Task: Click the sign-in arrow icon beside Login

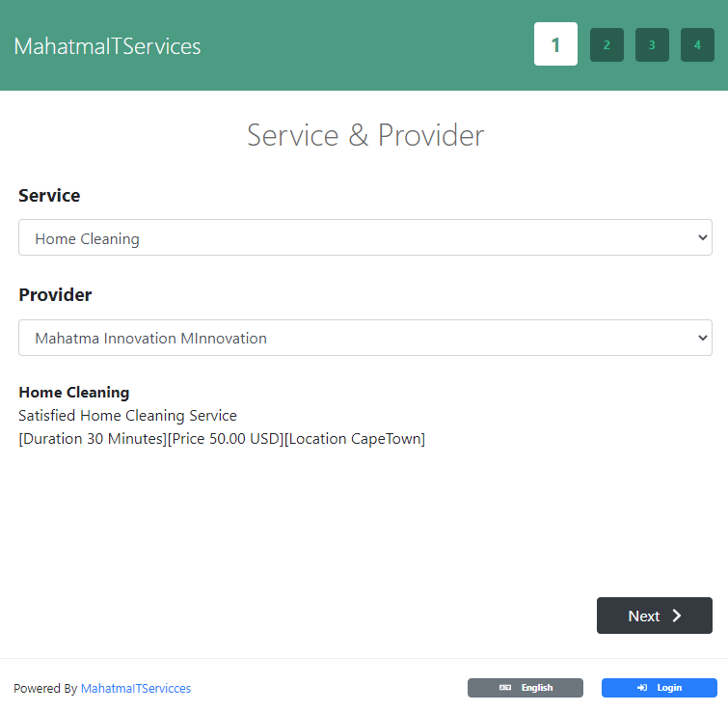Action: pyautogui.click(x=642, y=688)
